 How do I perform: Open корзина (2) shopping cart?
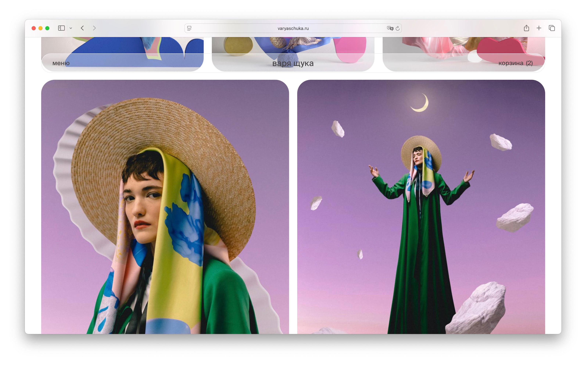tap(515, 63)
